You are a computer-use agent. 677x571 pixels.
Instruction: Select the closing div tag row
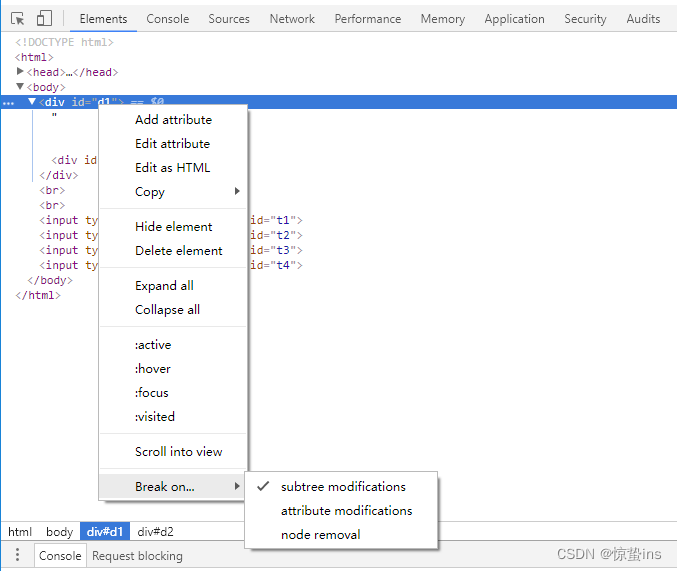click(x=58, y=175)
